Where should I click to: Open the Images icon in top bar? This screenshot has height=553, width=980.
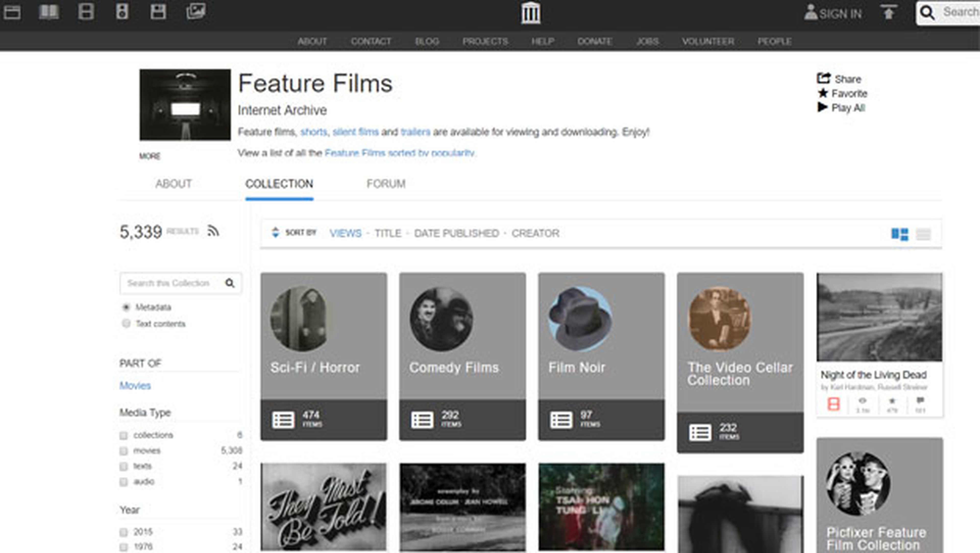pyautogui.click(x=195, y=11)
